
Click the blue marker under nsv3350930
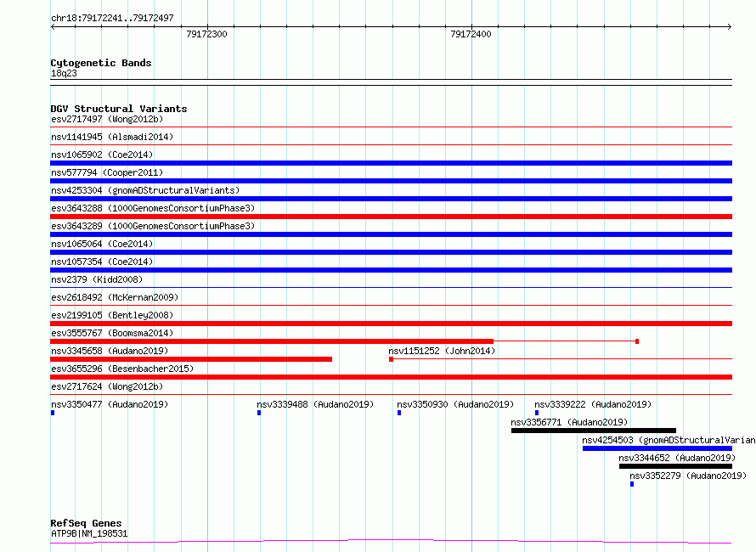pos(399,413)
